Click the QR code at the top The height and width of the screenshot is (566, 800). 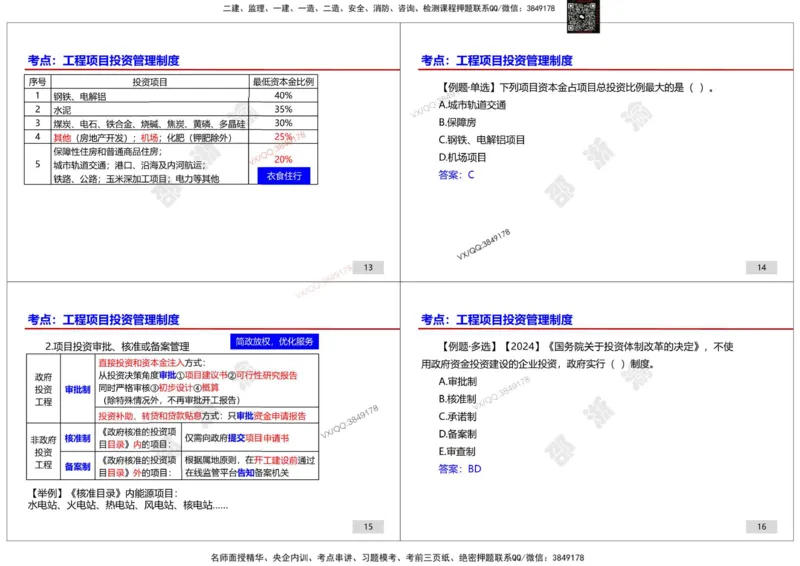[x=583, y=16]
